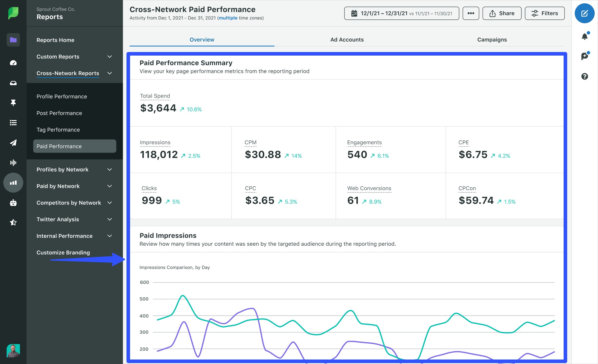Open the Reviews star icon
Screen dimensions: 598x364
(13, 222)
